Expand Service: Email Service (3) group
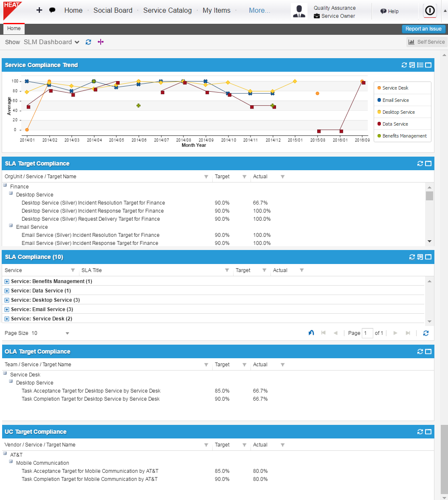Viewport: 448px width, 500px height. 7,309
